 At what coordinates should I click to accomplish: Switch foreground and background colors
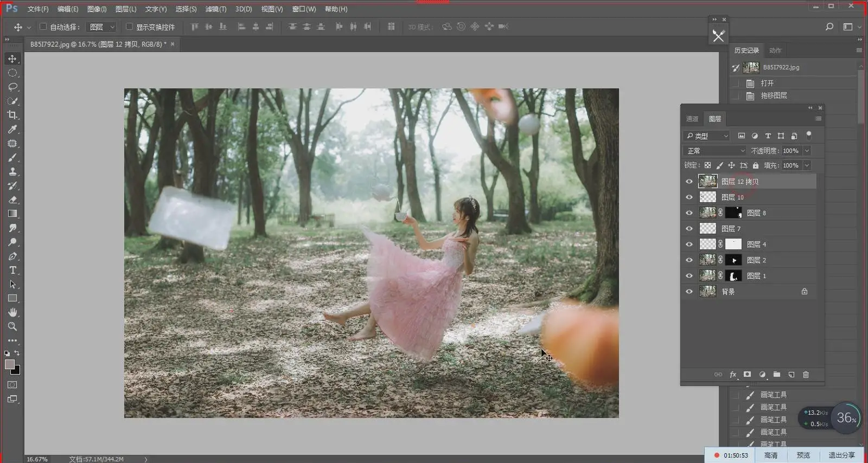pyautogui.click(x=17, y=353)
